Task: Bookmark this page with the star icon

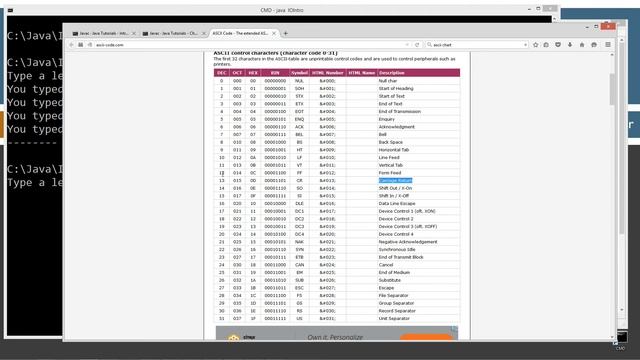Action: pyautogui.click(x=536, y=45)
